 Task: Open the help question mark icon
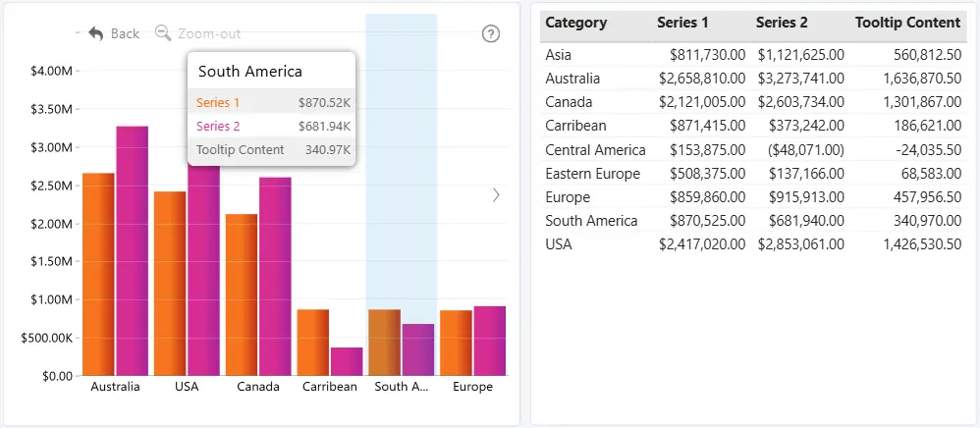[491, 33]
